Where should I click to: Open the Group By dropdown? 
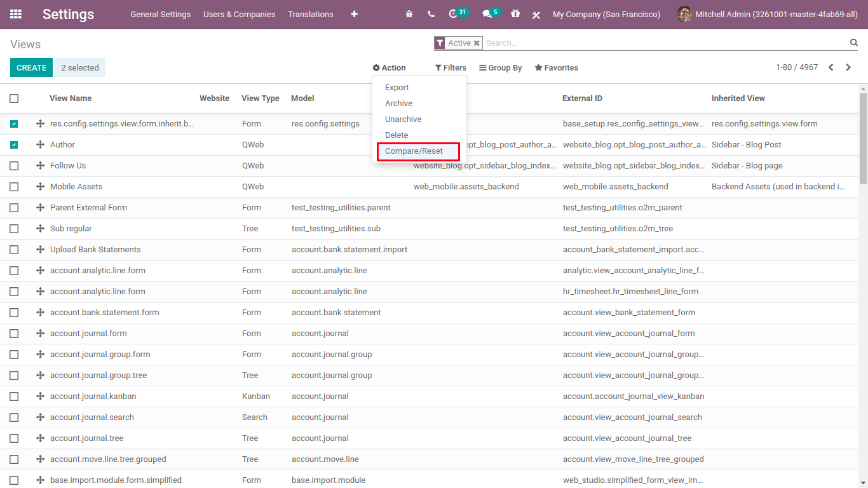(501, 68)
